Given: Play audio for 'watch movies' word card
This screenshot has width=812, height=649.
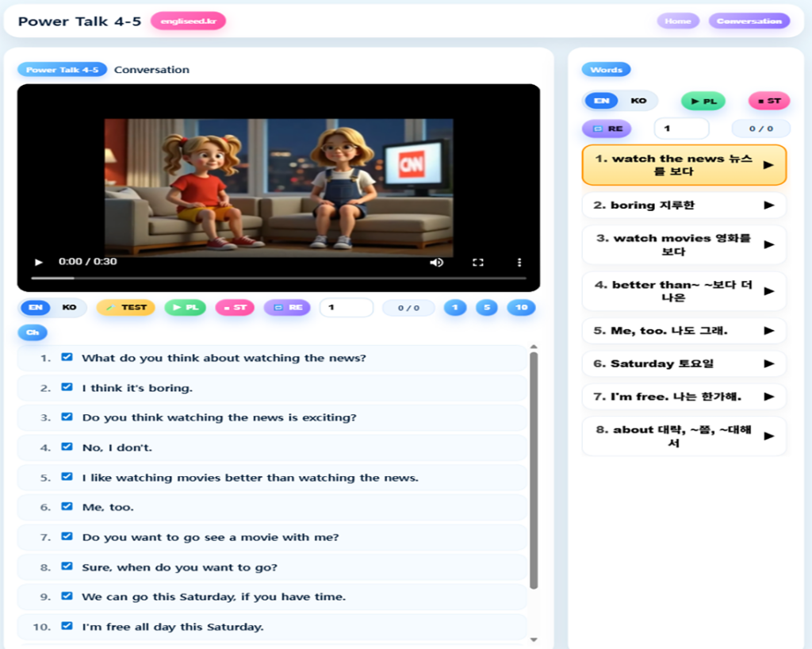Looking at the screenshot, I should 768,244.
